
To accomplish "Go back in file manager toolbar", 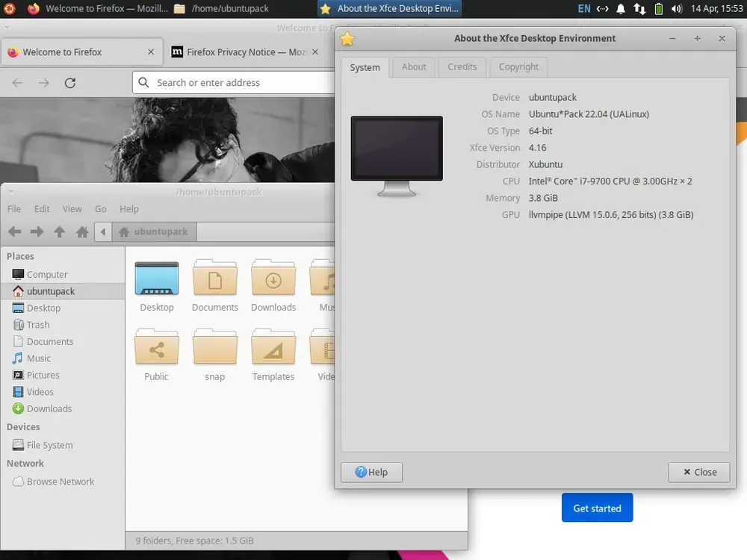I will point(15,232).
